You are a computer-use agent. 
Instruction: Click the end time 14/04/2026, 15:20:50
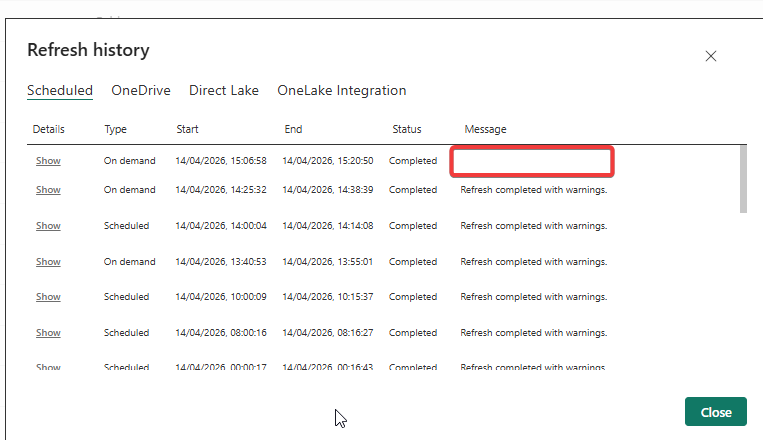point(328,161)
